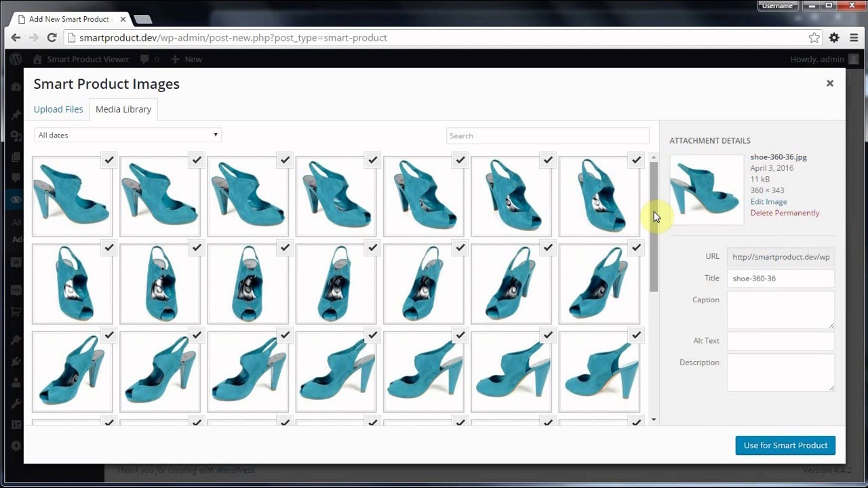The image size is (868, 488).
Task: Click the shoe-360-36.jpg filename text
Action: [x=778, y=157]
